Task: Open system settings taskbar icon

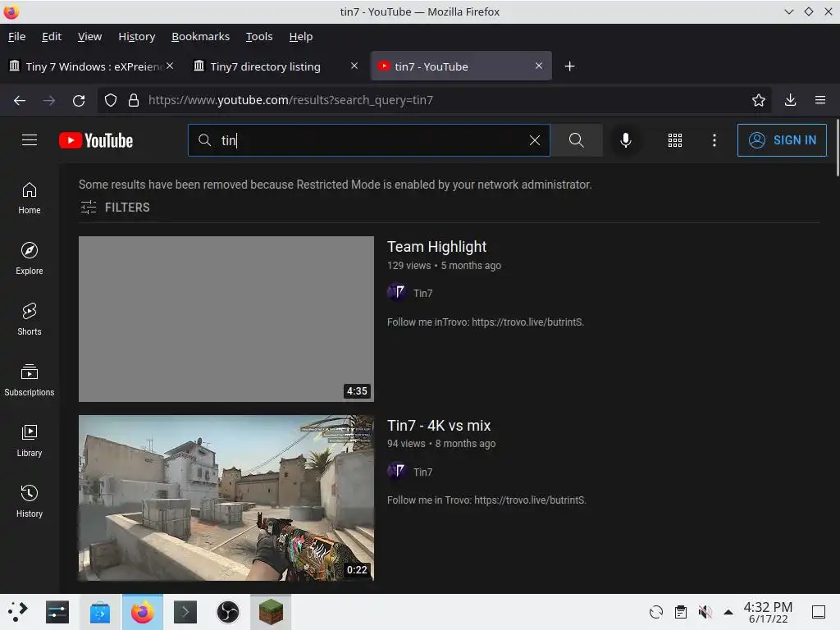Action: point(57,612)
